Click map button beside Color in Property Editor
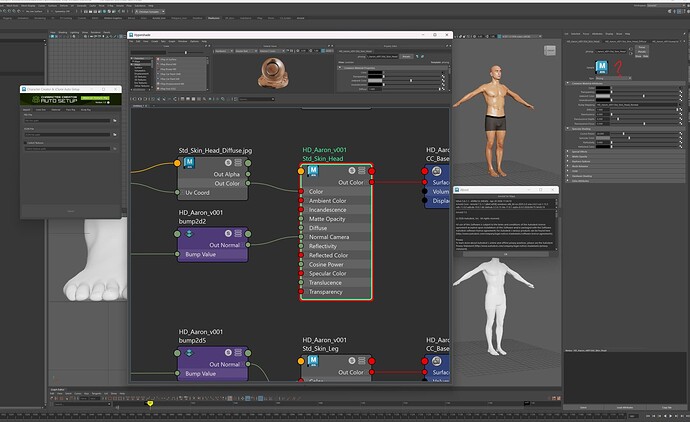 (x=443, y=73)
